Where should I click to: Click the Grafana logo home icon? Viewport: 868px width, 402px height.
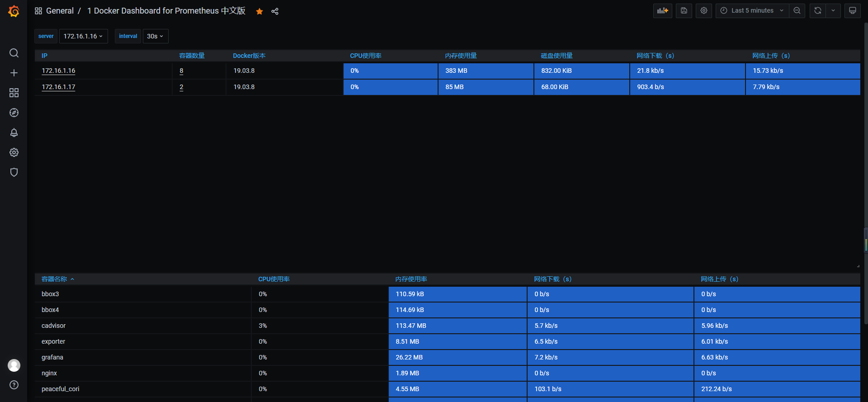click(x=14, y=11)
